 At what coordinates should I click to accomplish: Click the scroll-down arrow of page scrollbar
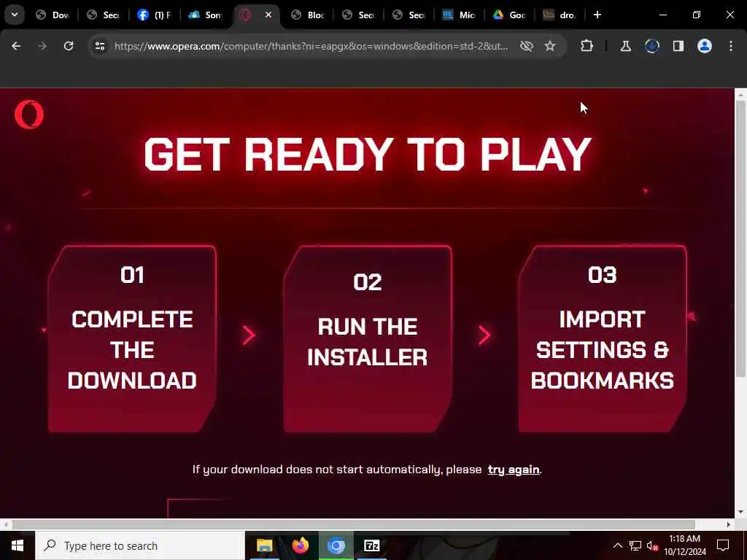(740, 513)
